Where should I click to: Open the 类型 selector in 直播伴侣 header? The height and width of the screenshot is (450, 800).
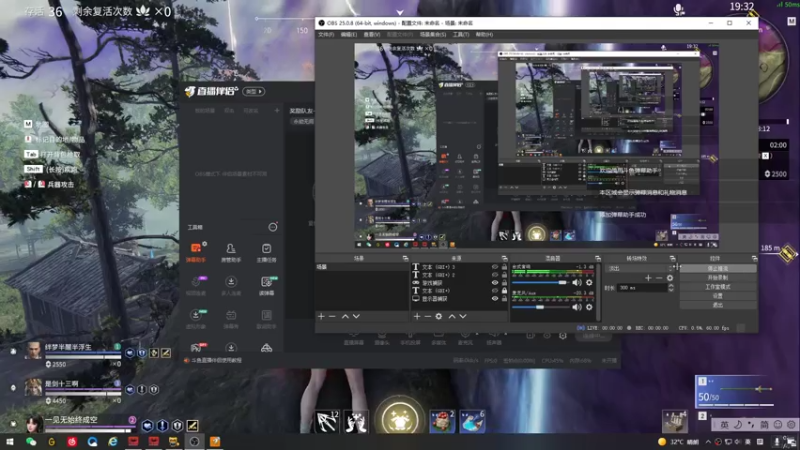pos(254,91)
